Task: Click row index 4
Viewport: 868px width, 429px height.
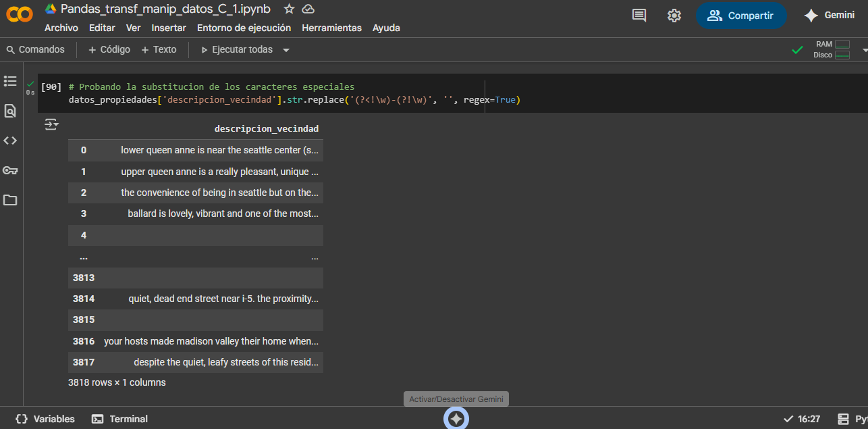Action: click(x=84, y=235)
